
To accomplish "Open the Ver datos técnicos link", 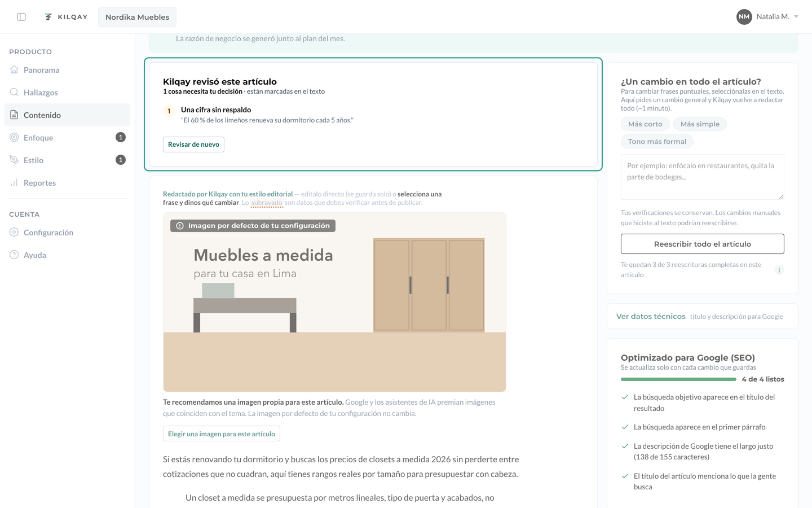I will pos(651,317).
